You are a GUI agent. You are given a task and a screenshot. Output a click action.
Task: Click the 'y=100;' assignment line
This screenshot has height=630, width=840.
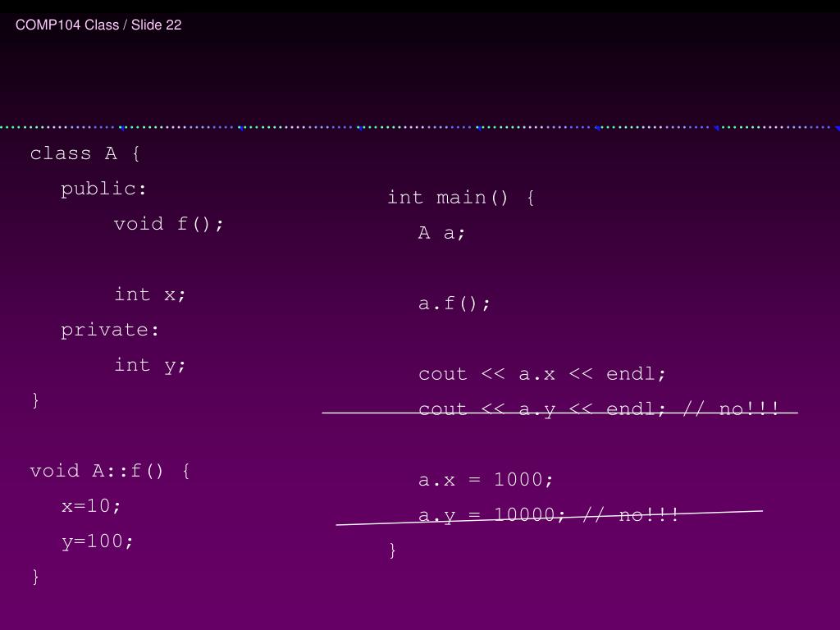(98, 541)
